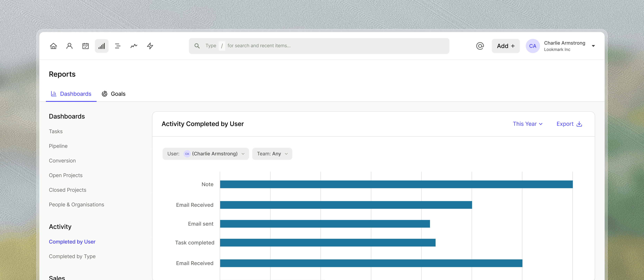
Task: Click the Note bar in chart
Action: (396, 184)
